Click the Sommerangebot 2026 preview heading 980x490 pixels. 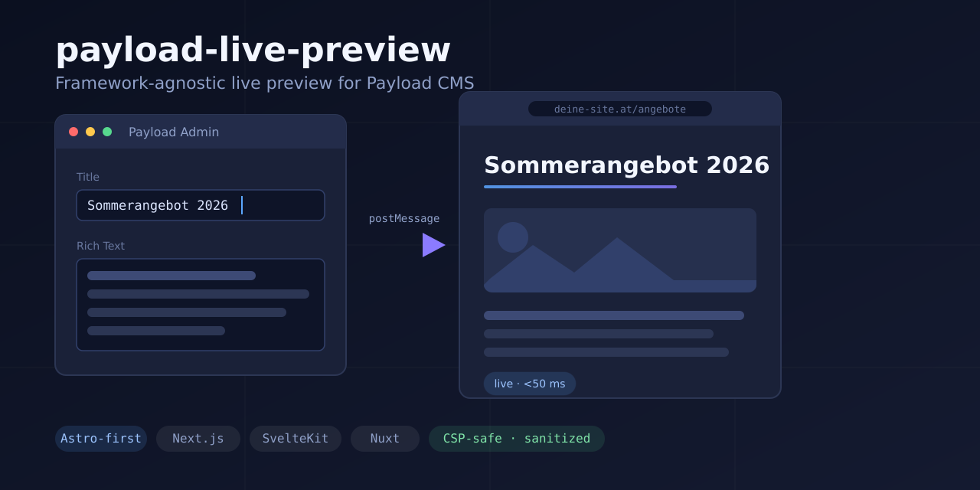[626, 165]
